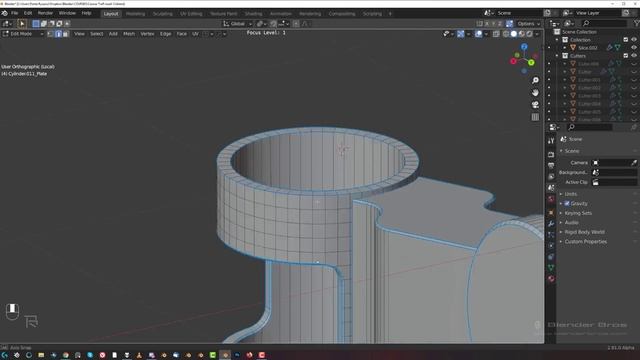Open the File menu

tap(14, 13)
